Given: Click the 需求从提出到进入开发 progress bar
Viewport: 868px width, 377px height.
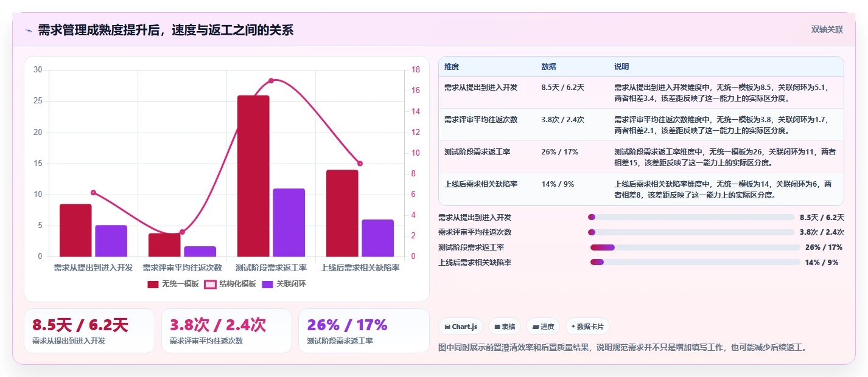Looking at the screenshot, I should pos(691,217).
